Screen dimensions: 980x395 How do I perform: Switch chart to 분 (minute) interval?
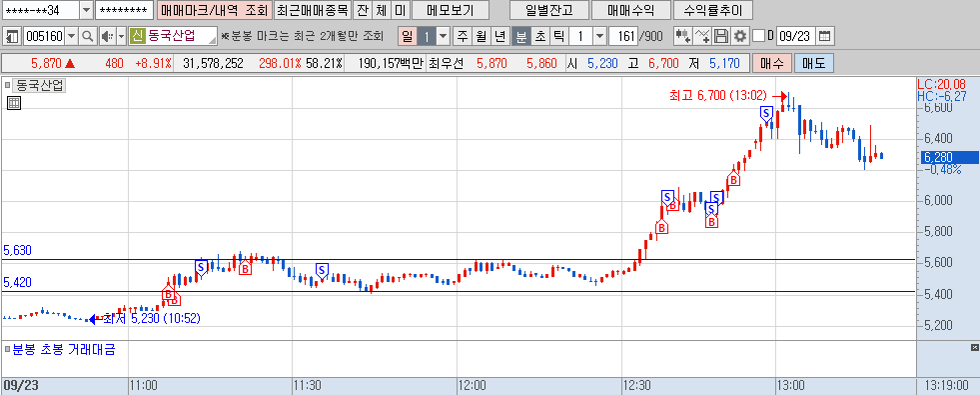point(520,36)
